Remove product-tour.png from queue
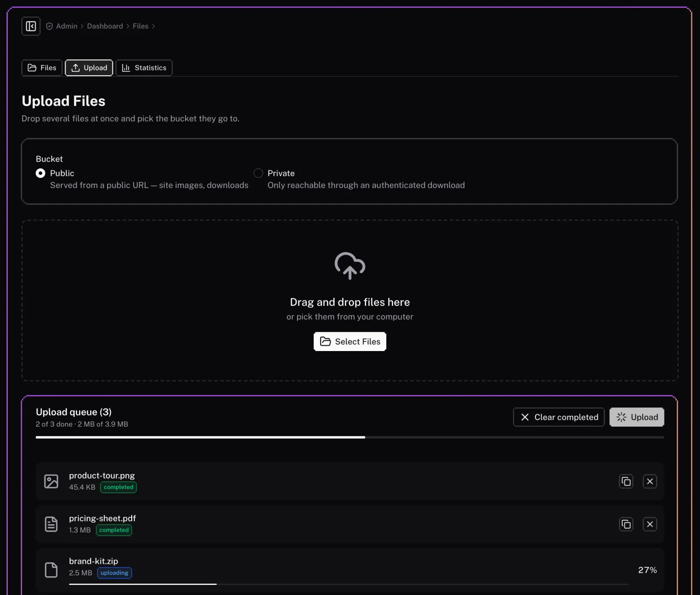This screenshot has width=700, height=595. coord(650,481)
